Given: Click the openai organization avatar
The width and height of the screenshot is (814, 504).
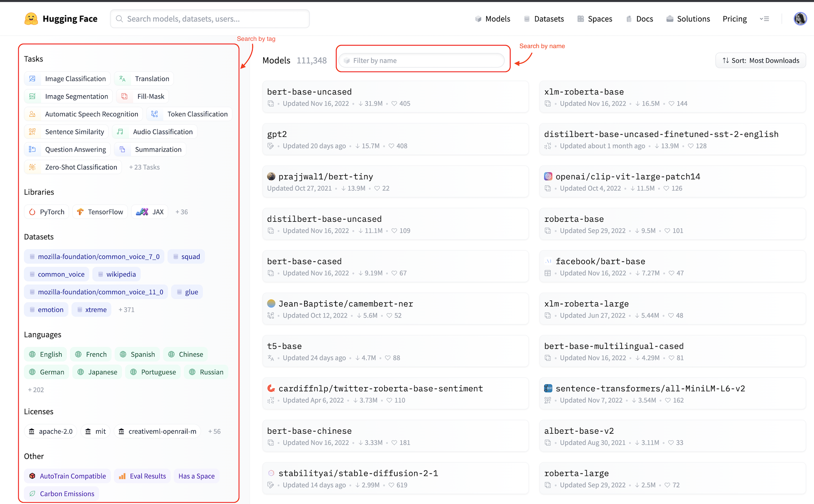Looking at the screenshot, I should (x=548, y=176).
